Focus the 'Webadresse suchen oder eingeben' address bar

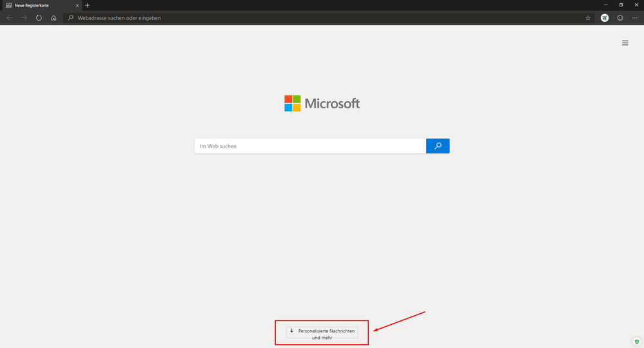point(329,18)
